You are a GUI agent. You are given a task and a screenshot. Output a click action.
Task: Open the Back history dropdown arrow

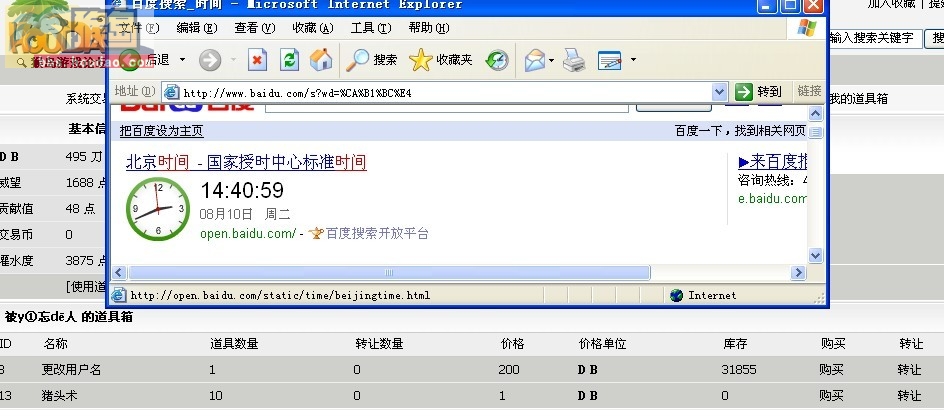click(x=182, y=60)
